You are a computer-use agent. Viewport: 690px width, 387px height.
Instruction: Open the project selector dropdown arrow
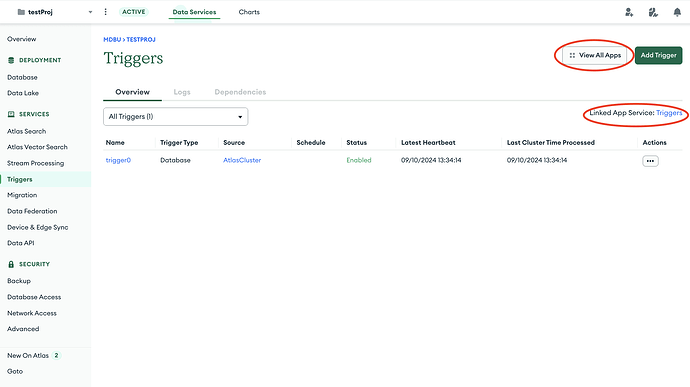(x=90, y=12)
